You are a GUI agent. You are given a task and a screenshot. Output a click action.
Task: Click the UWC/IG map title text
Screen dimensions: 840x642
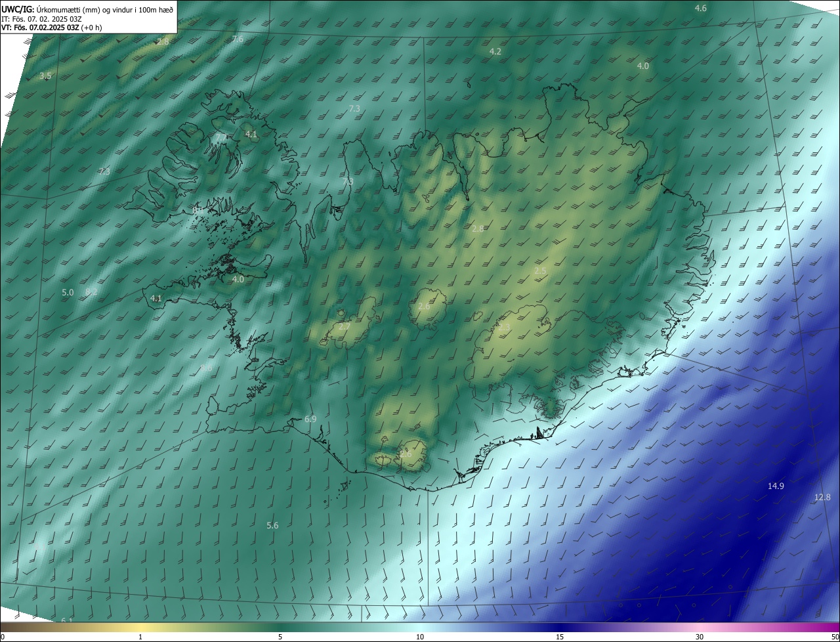click(87, 9)
